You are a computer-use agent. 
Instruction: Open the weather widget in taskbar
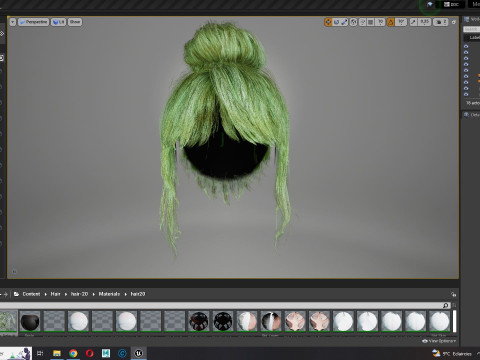(452, 353)
